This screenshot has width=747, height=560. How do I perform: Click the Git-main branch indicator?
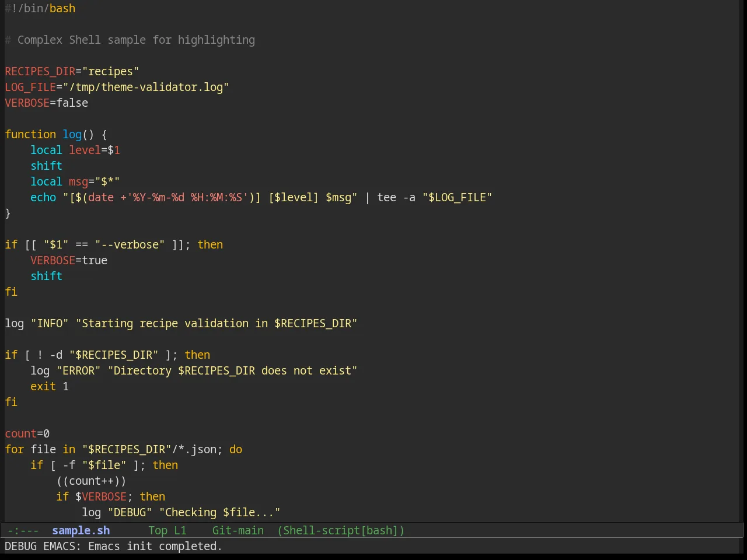pyautogui.click(x=238, y=530)
